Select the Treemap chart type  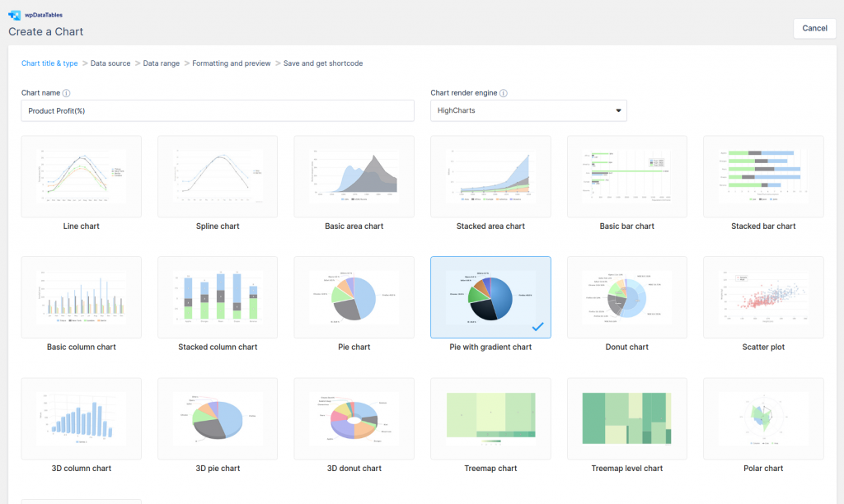[x=490, y=418]
